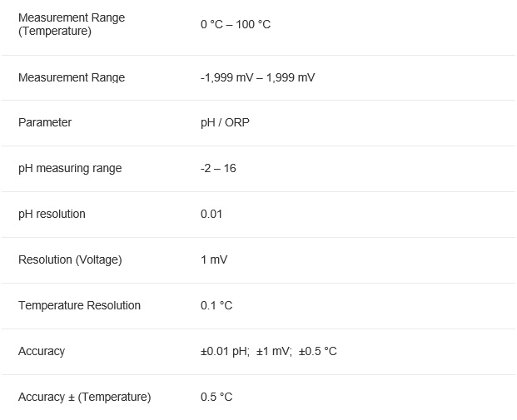Click the Measurement Range label beside the mV values
The height and width of the screenshot is (420, 517).
(72, 77)
